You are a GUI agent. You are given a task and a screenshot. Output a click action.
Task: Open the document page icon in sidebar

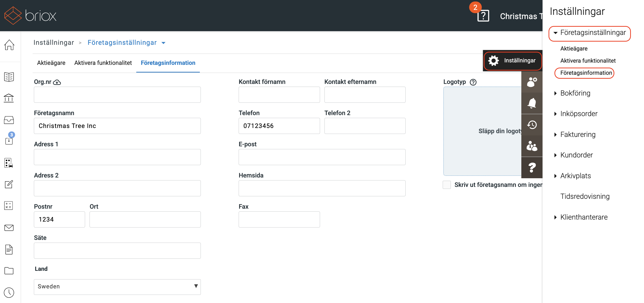pos(9,250)
